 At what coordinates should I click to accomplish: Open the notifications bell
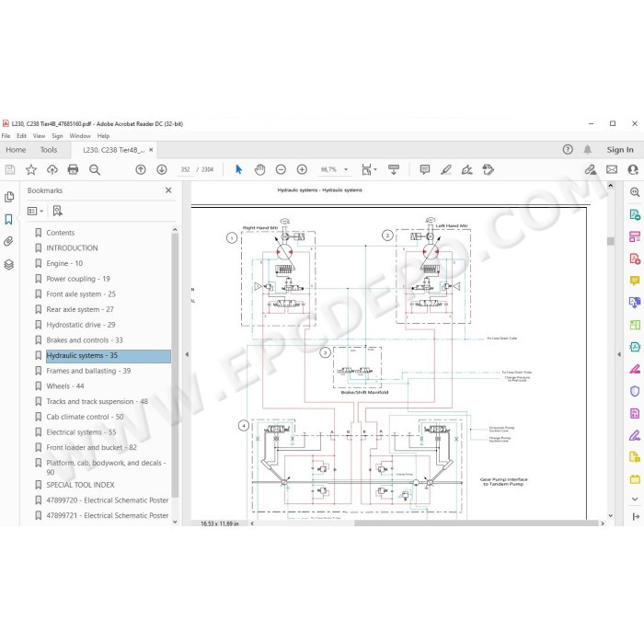588,150
